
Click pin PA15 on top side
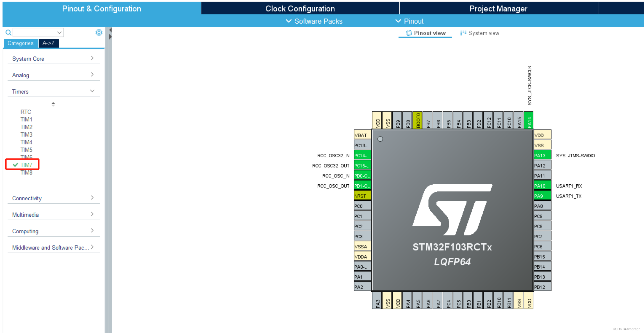(x=518, y=120)
